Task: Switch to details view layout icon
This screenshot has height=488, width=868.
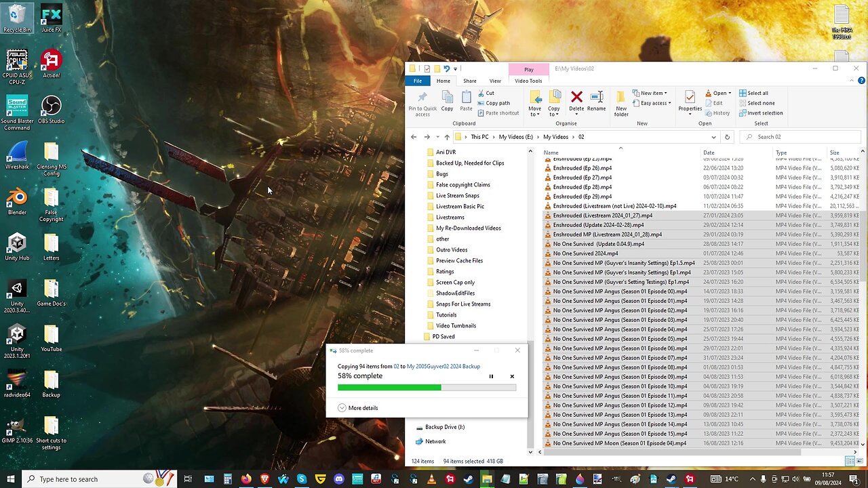Action: pos(850,462)
